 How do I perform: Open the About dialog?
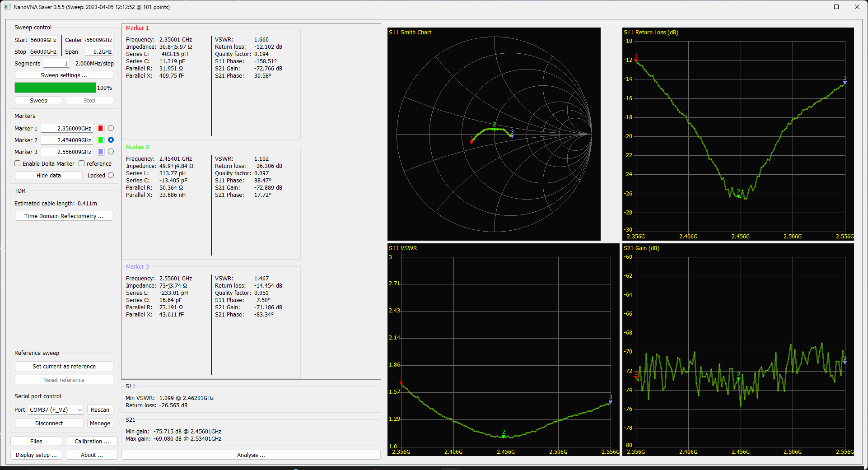tap(92, 455)
